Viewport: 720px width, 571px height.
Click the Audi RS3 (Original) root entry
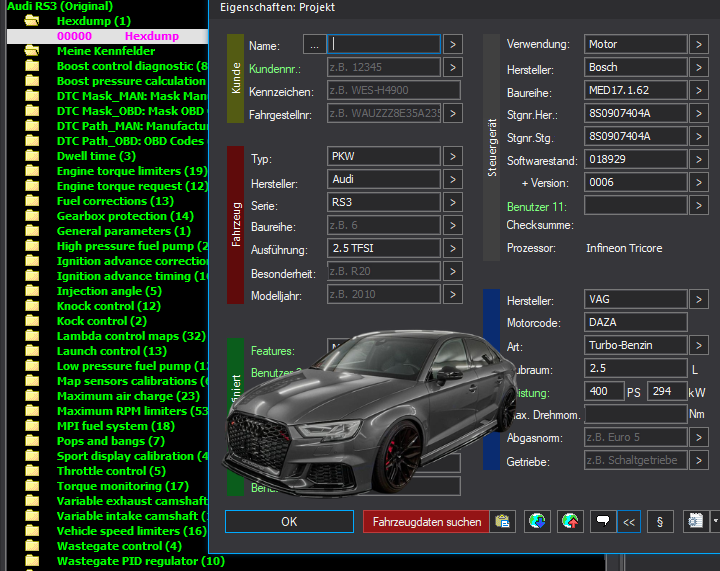60,6
